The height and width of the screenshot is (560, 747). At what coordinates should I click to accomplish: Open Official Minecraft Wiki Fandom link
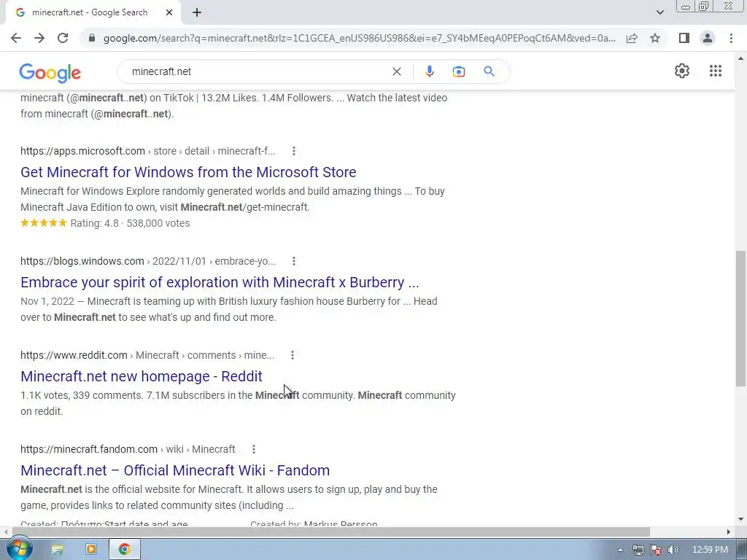click(175, 470)
